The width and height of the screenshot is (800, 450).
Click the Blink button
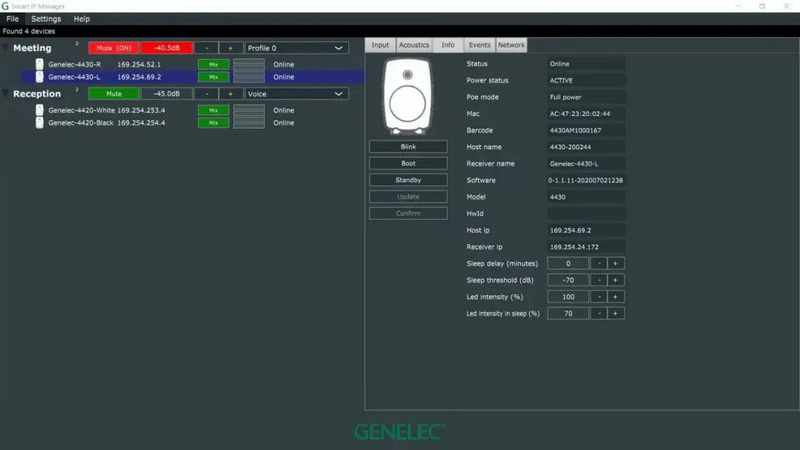click(x=408, y=146)
